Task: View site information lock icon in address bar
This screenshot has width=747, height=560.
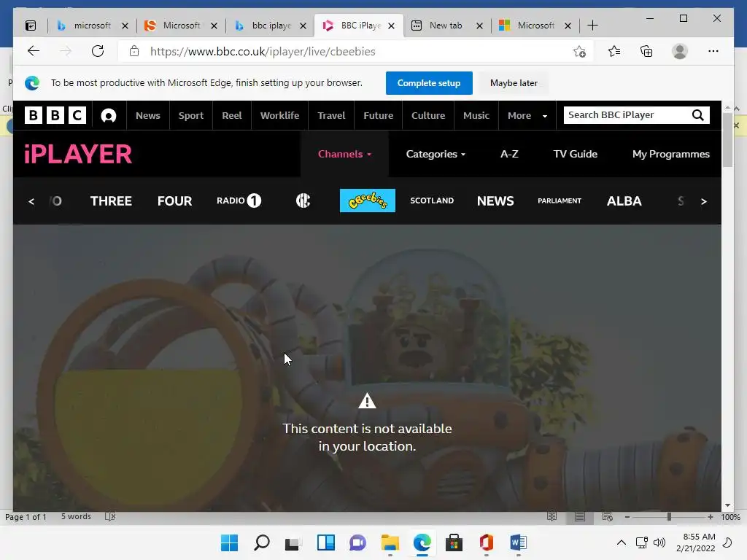Action: point(134,51)
